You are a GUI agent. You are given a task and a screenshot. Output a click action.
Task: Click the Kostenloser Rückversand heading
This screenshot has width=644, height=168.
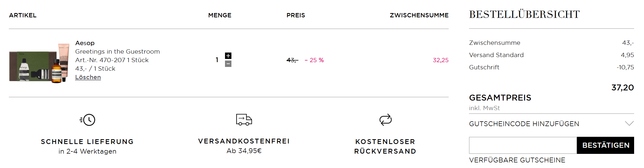pos(385,146)
